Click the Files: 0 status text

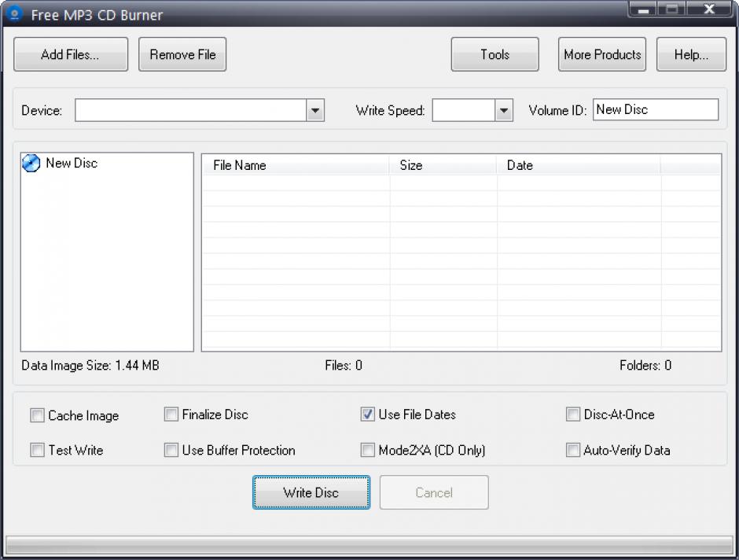pos(344,365)
